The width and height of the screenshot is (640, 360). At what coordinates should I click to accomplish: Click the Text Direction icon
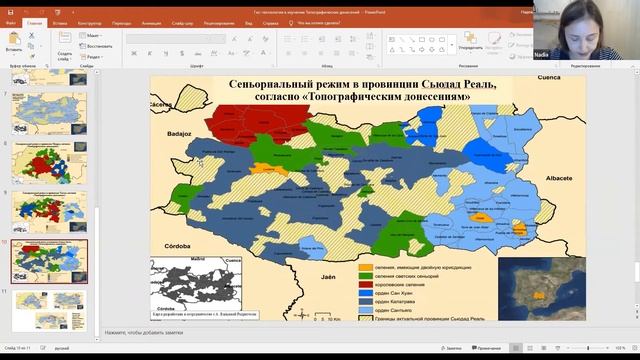pyautogui.click(x=370, y=36)
